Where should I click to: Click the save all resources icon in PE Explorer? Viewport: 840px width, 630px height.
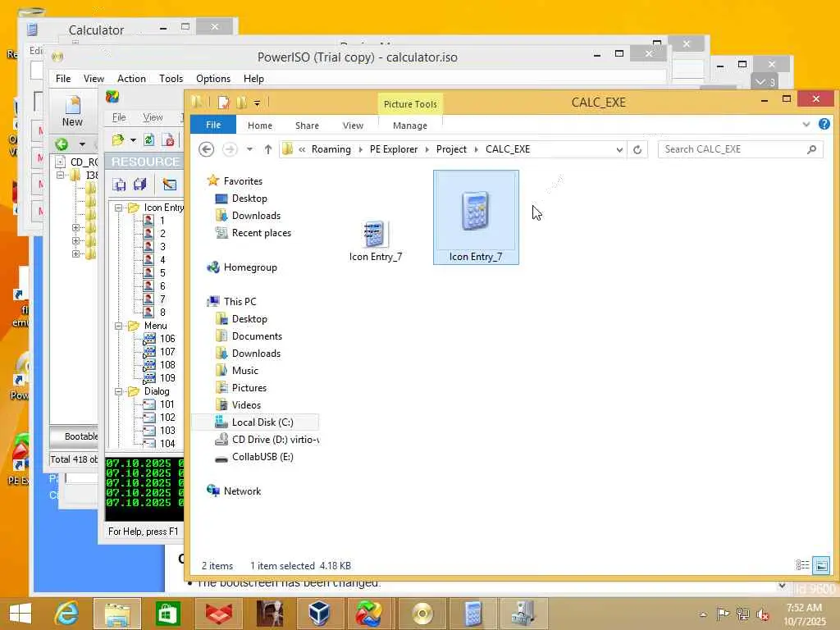click(139, 185)
